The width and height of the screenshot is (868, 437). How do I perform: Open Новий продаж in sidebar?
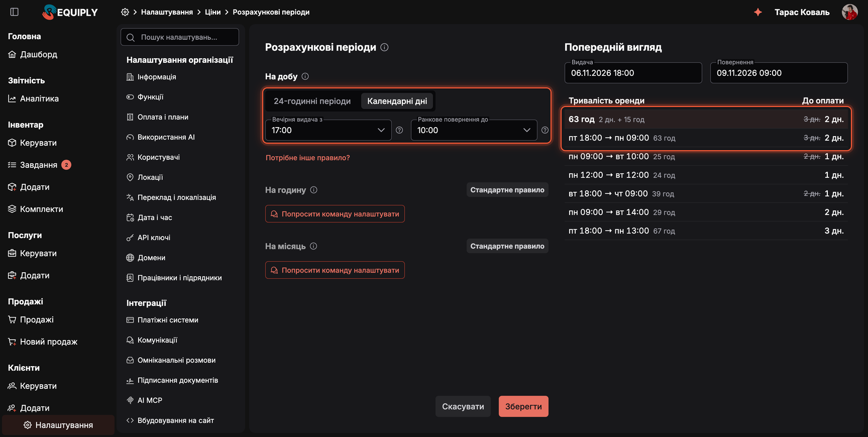[x=43, y=342]
